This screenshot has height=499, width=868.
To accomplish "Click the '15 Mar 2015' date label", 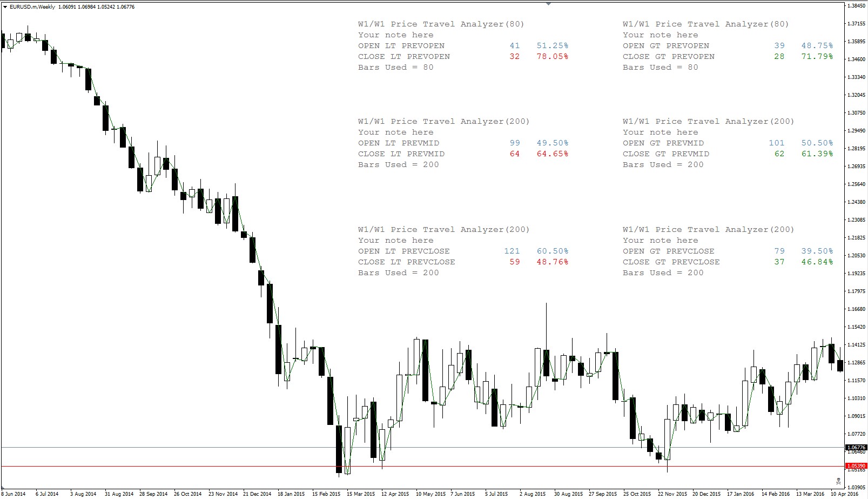I will coord(361,494).
